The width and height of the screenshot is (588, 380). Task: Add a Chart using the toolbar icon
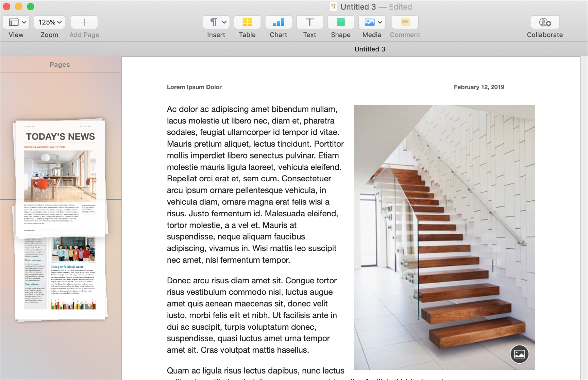pos(278,22)
